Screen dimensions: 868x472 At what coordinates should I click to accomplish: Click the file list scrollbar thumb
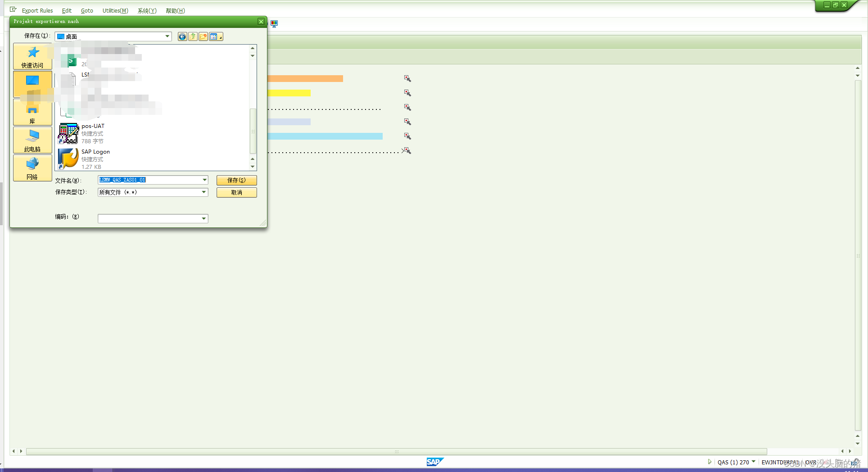[253, 131]
